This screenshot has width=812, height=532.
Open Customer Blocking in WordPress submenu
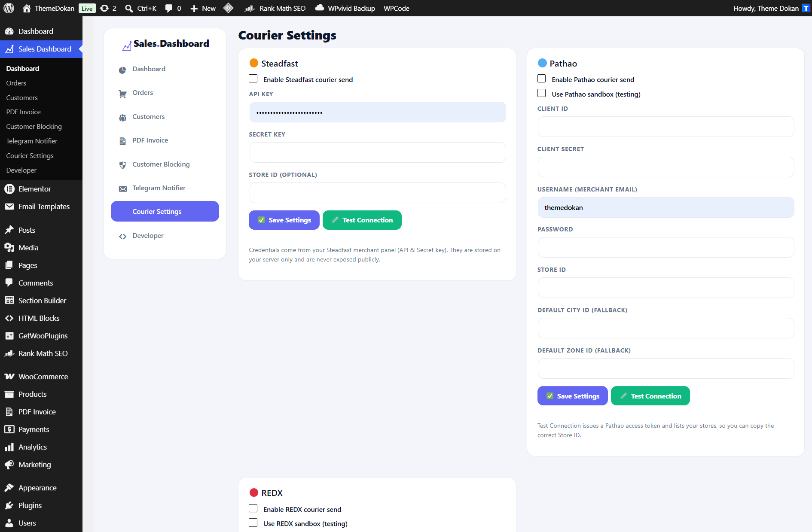point(34,126)
